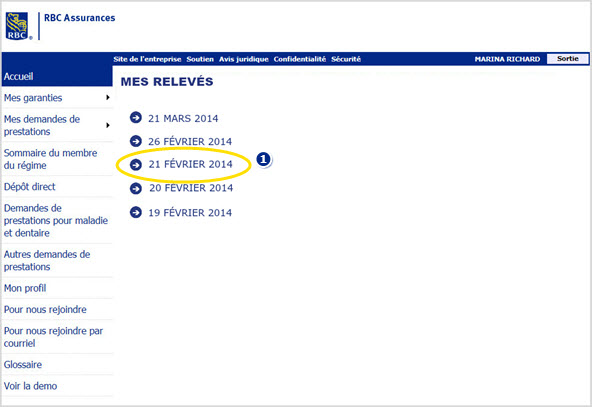Open Pour nous rejoindre par courriel
The image size is (592, 407).
53,337
